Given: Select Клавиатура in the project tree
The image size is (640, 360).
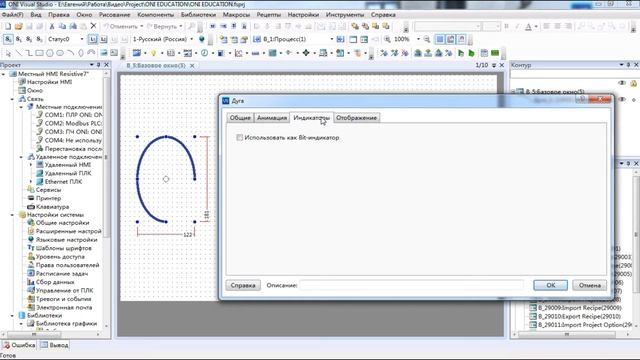Looking at the screenshot, I should (x=52, y=207).
